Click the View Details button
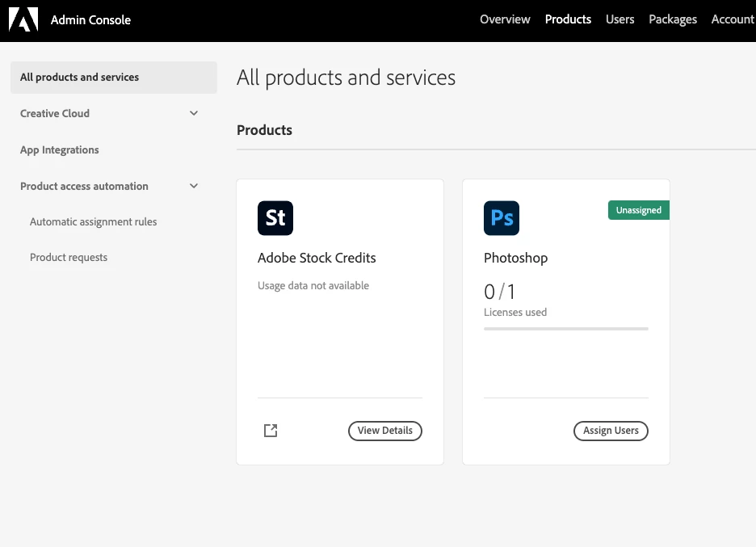 pos(385,431)
